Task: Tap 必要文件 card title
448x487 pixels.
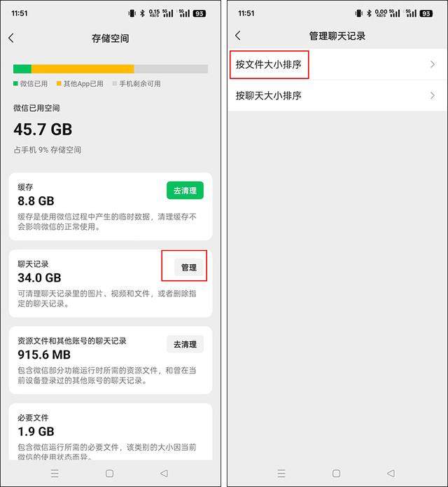Action: tap(33, 418)
